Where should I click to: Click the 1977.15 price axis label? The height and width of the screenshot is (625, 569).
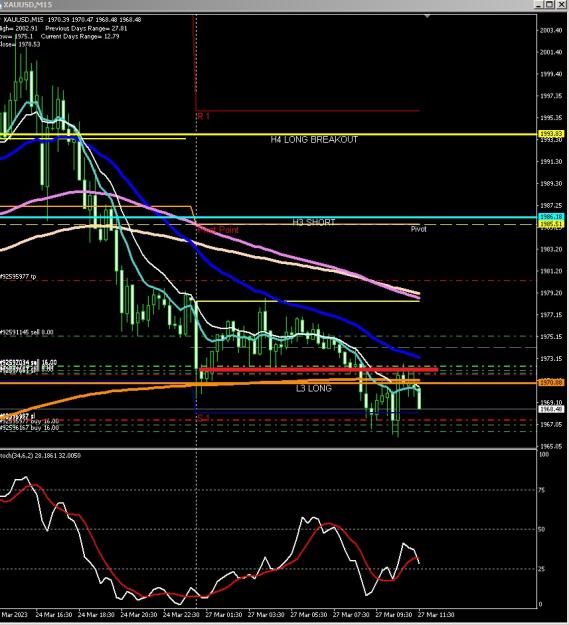click(550, 315)
